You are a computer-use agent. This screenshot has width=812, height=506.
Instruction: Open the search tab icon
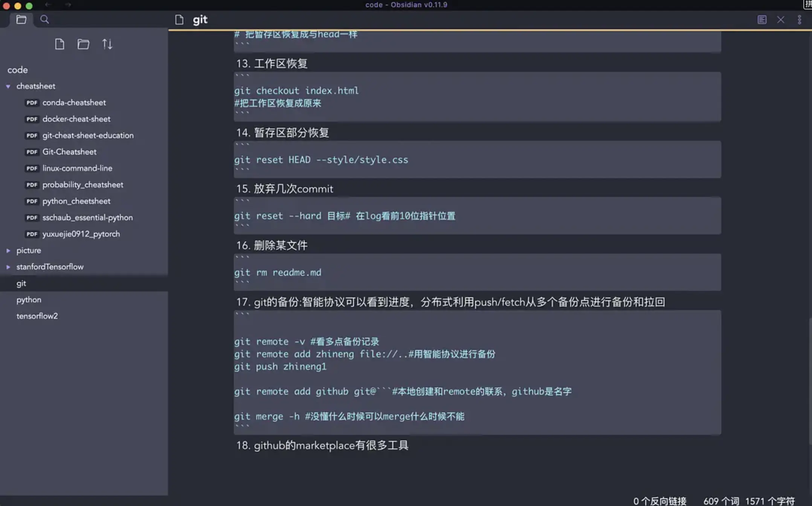(x=44, y=20)
